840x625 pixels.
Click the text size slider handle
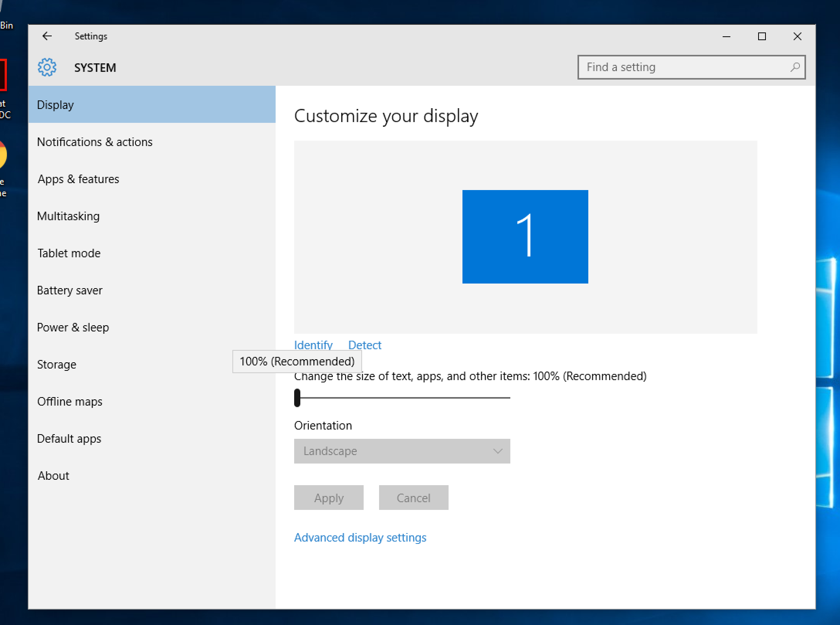pyautogui.click(x=297, y=398)
